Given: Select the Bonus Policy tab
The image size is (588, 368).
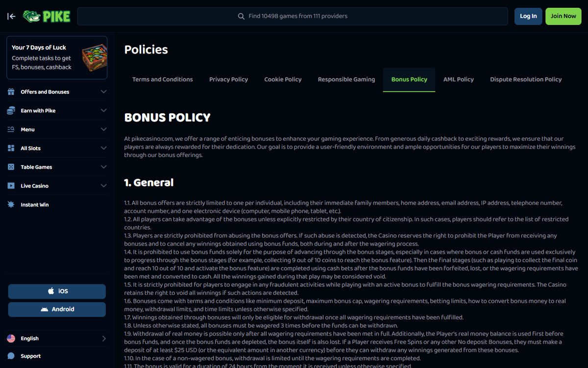Looking at the screenshot, I should [x=409, y=79].
